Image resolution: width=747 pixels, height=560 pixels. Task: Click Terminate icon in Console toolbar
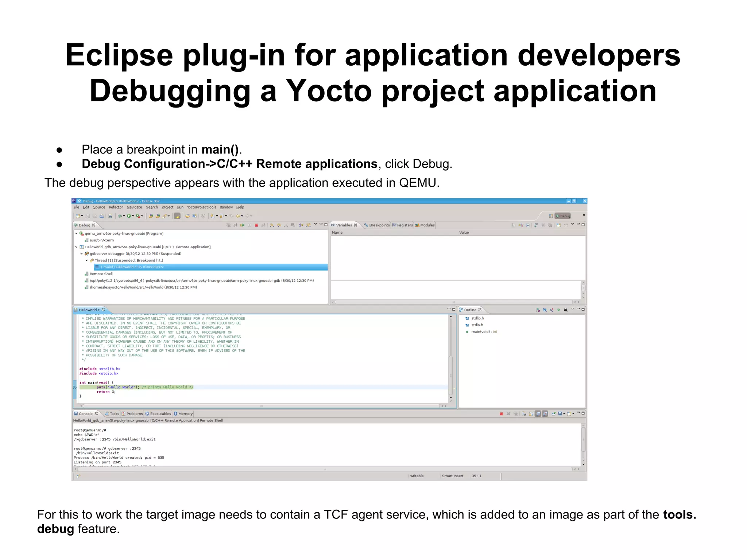pyautogui.click(x=502, y=414)
